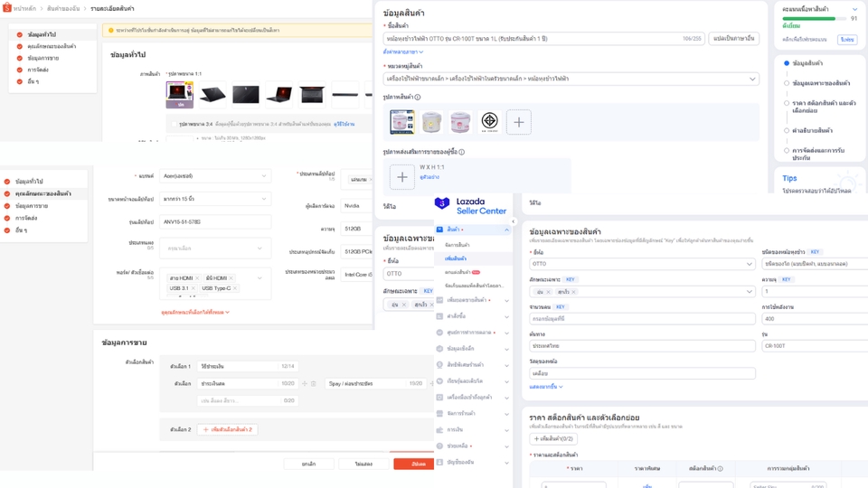Add a product image with the plus tile

519,122
